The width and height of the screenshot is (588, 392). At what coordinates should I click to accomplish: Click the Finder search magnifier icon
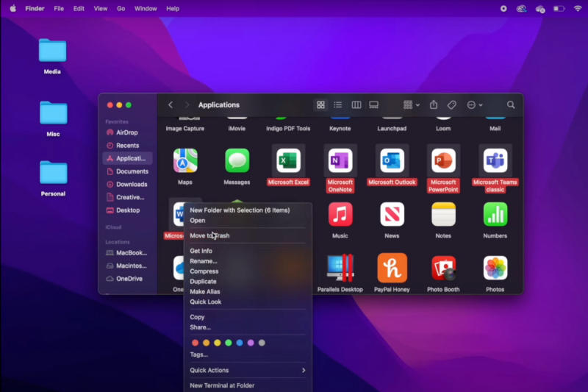(511, 105)
